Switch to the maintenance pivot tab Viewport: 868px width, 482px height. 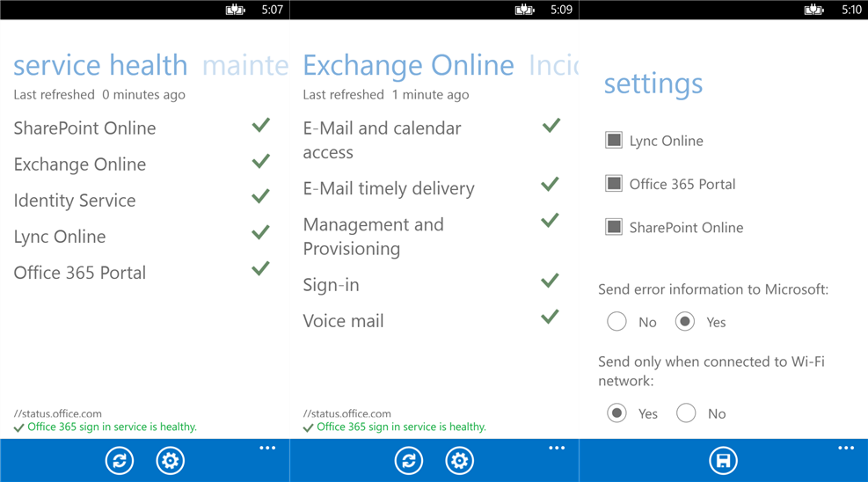[245, 65]
